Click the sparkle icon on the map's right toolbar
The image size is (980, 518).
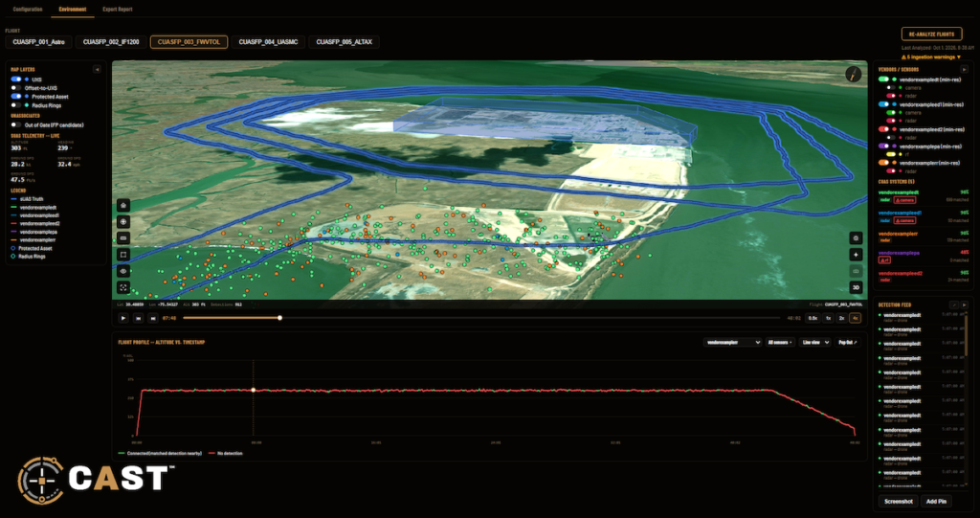tap(857, 255)
